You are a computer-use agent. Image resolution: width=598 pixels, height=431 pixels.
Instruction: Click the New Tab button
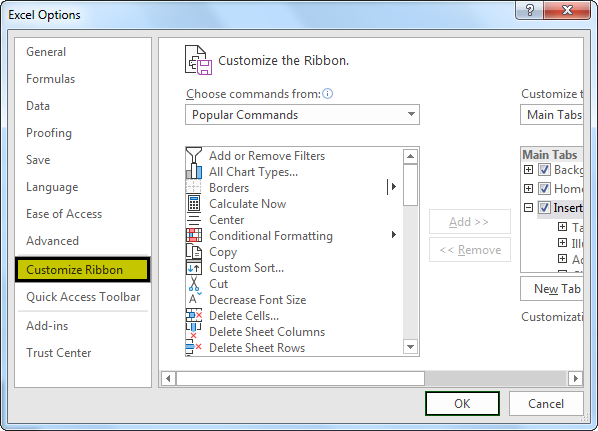552,289
